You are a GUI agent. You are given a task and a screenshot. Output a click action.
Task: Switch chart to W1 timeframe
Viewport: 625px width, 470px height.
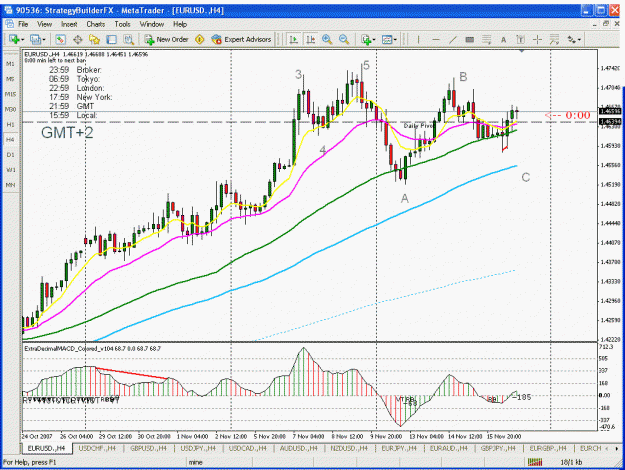click(x=10, y=170)
